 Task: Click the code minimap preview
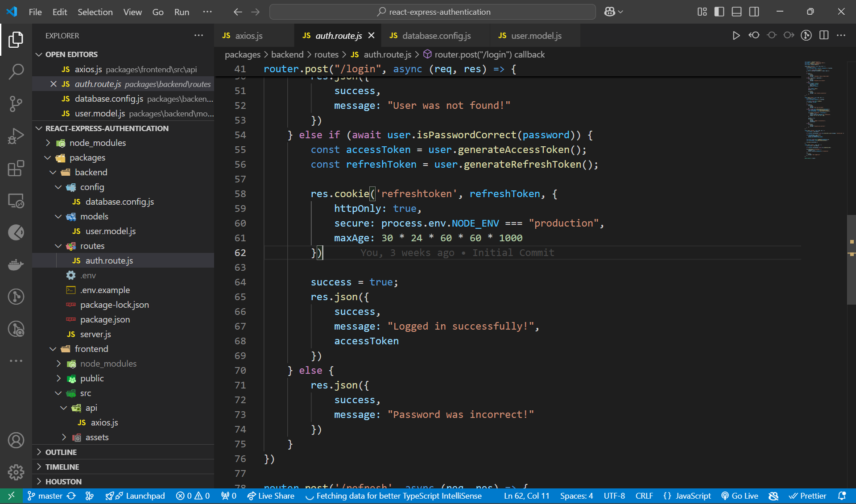tap(823, 110)
